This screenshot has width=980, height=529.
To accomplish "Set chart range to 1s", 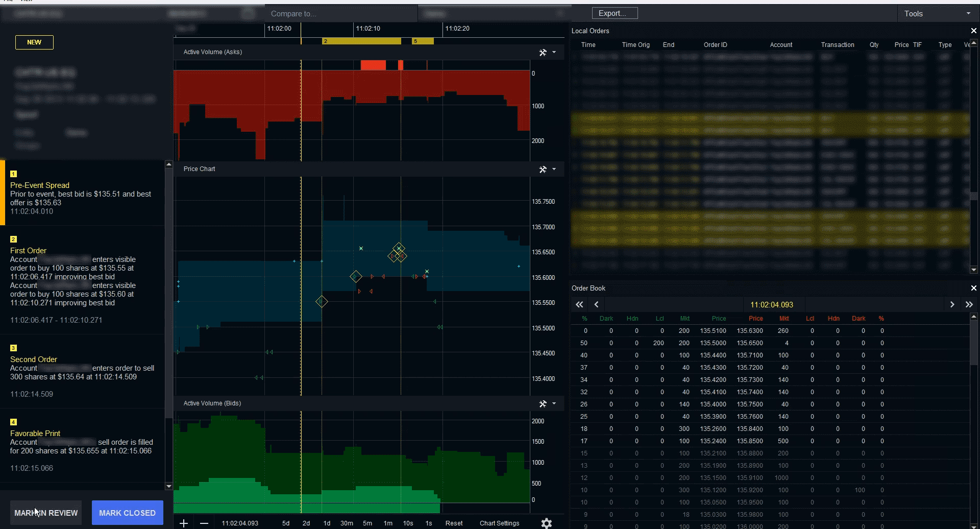I will (429, 523).
